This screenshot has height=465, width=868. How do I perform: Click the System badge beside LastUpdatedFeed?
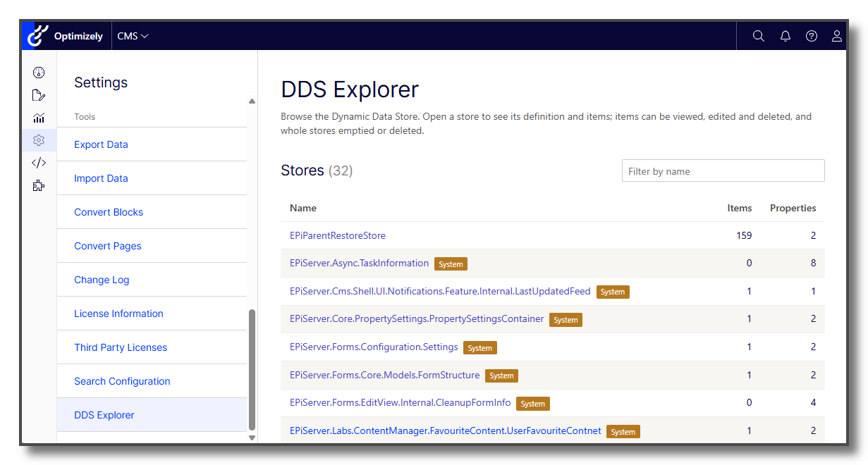(x=613, y=292)
